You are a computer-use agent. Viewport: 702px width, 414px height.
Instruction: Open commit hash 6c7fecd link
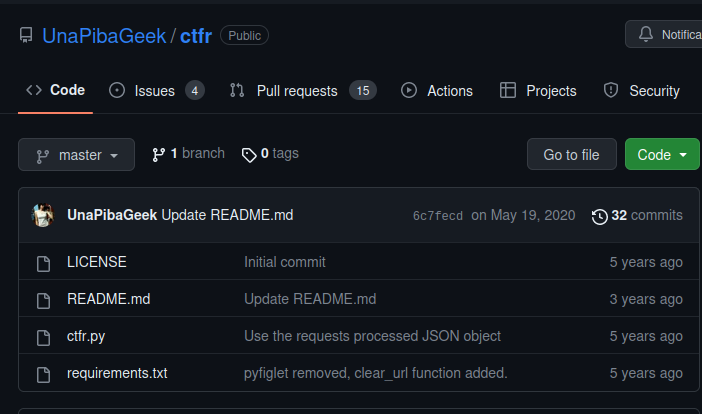tap(438, 216)
